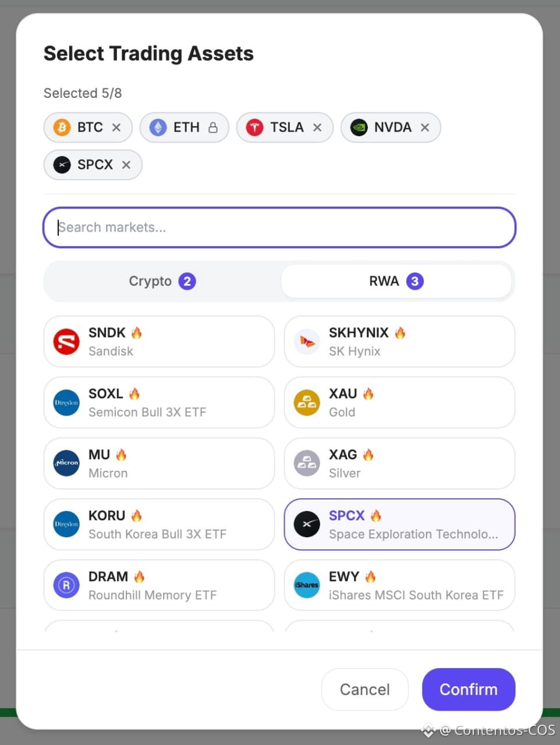
Task: Click the Bitcoin logo icon
Action: (62, 127)
